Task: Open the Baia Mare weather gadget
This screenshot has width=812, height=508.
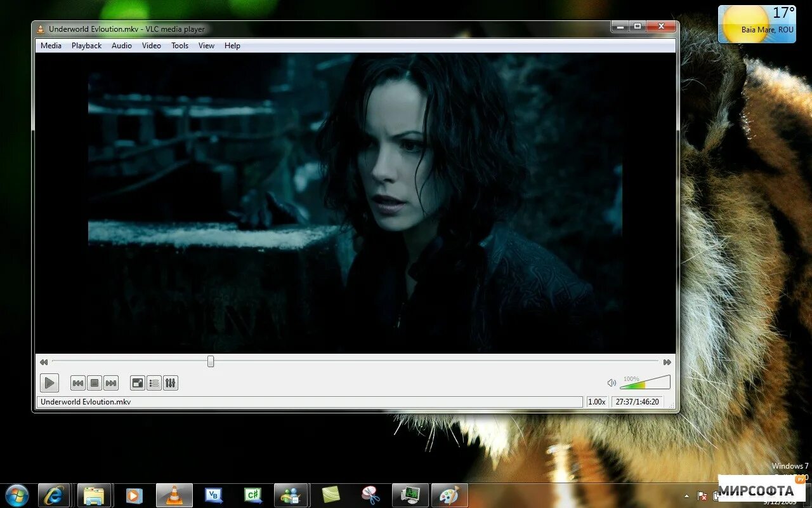Action: [x=757, y=24]
